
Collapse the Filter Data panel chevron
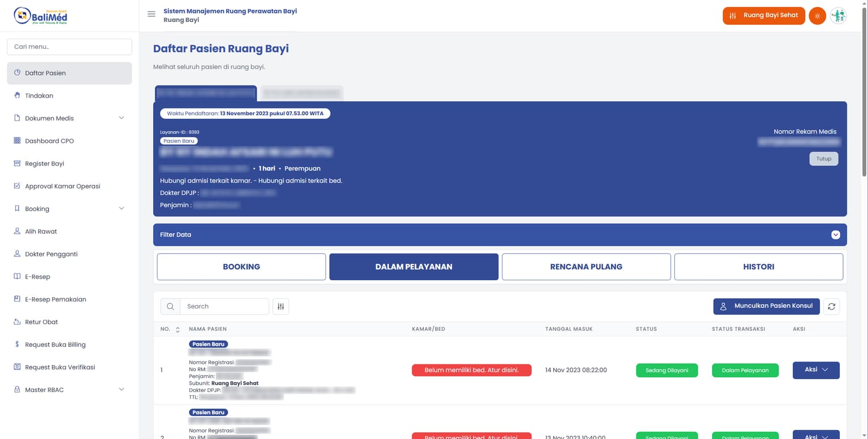click(835, 234)
